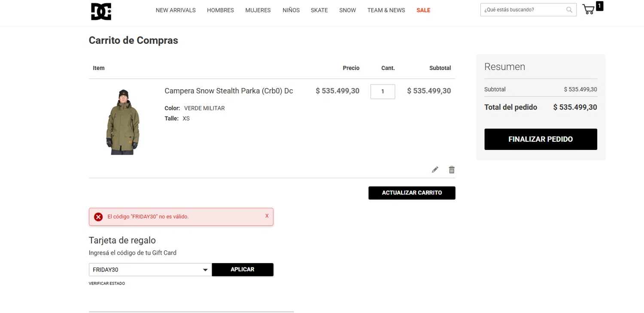Click the Verificar Estado link
The height and width of the screenshot is (313, 644).
tap(107, 283)
